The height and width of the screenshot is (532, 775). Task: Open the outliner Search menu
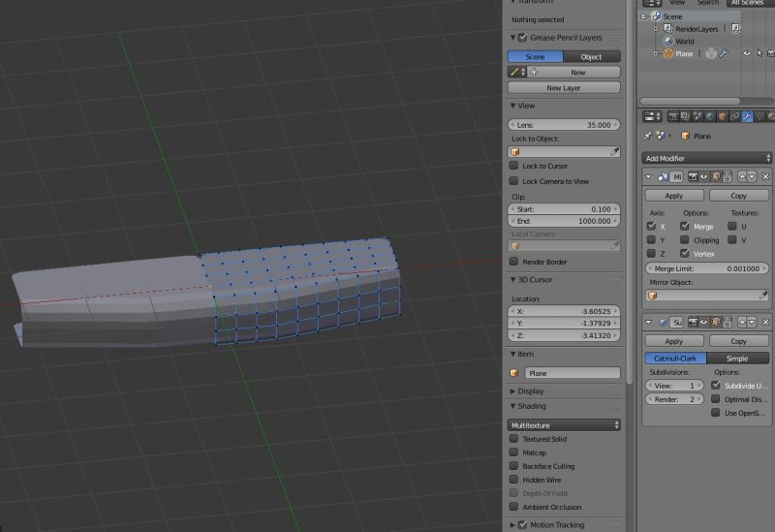coord(708,3)
